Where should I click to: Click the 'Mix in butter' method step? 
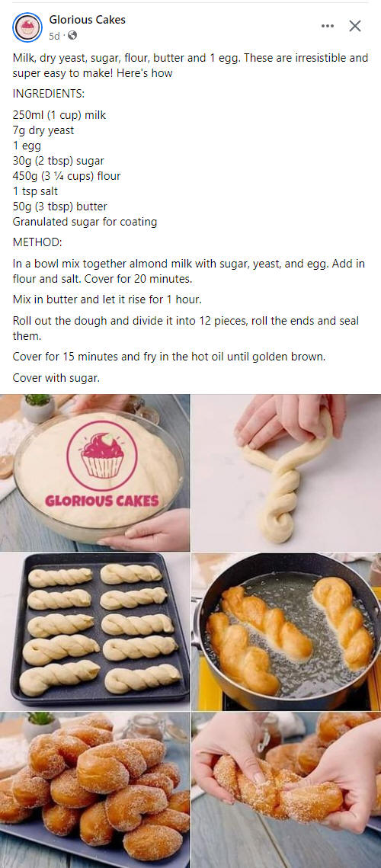tap(107, 299)
